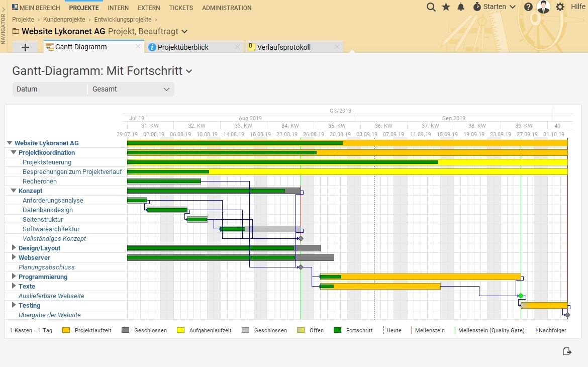The width and height of the screenshot is (588, 367).
Task: Expand the Programmierung tree node
Action: click(x=14, y=277)
